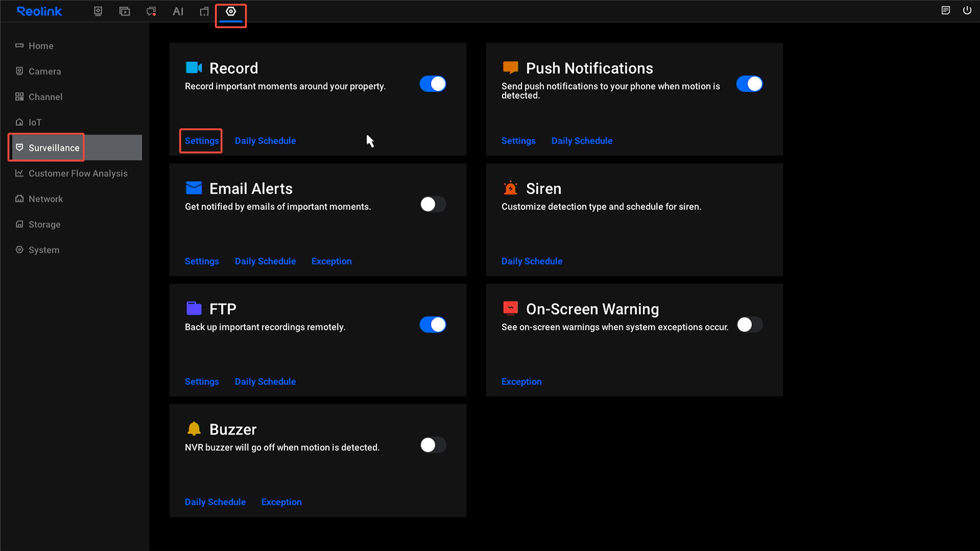Viewport: 980px width, 551px height.
Task: Open the log/notes icon beside power button
Action: (946, 10)
